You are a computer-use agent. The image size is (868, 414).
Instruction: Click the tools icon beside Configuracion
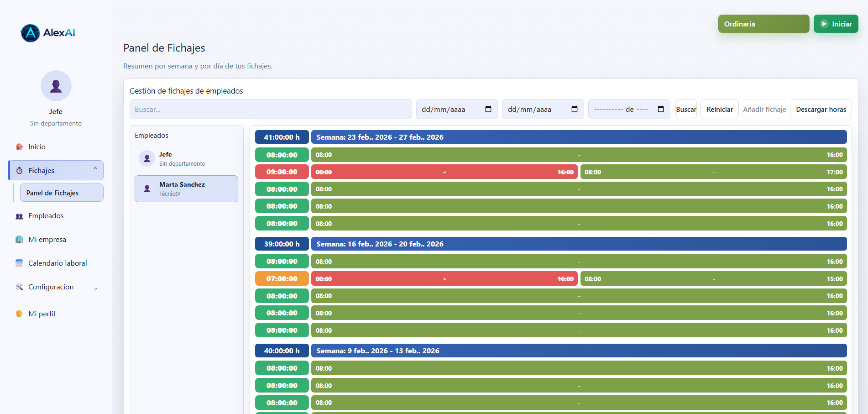(19, 287)
